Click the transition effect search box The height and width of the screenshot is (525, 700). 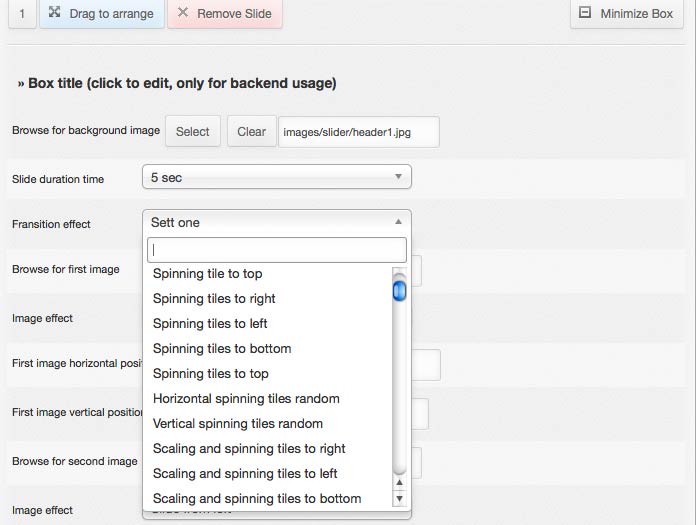point(276,250)
